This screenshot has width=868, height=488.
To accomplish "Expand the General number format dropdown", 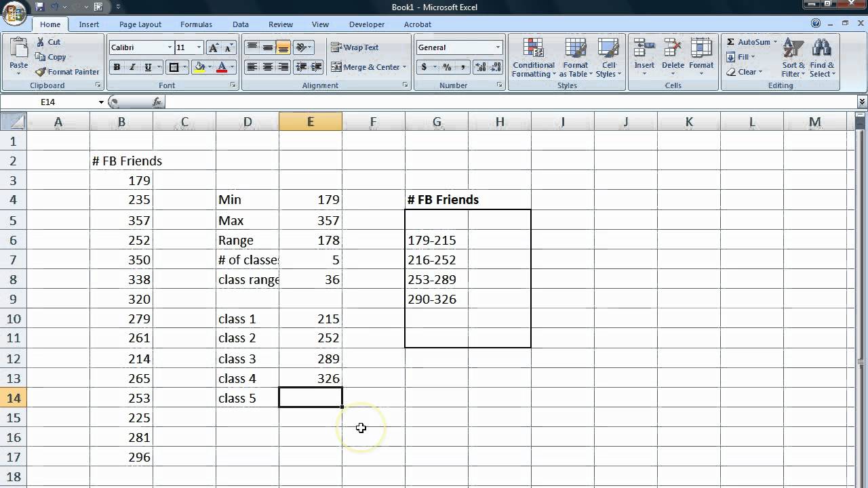I will tap(498, 47).
